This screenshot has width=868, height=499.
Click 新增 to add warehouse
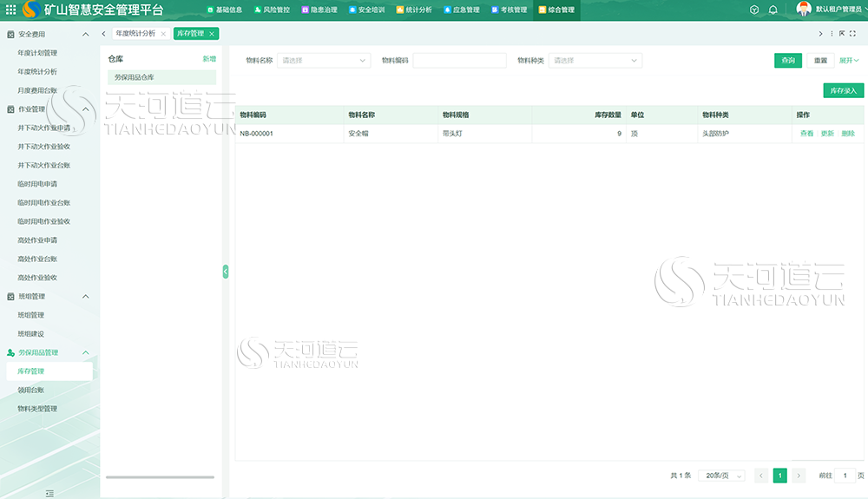click(209, 59)
